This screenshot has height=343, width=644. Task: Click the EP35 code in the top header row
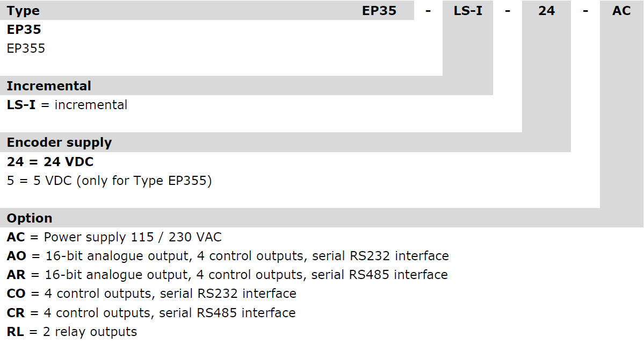tap(379, 11)
